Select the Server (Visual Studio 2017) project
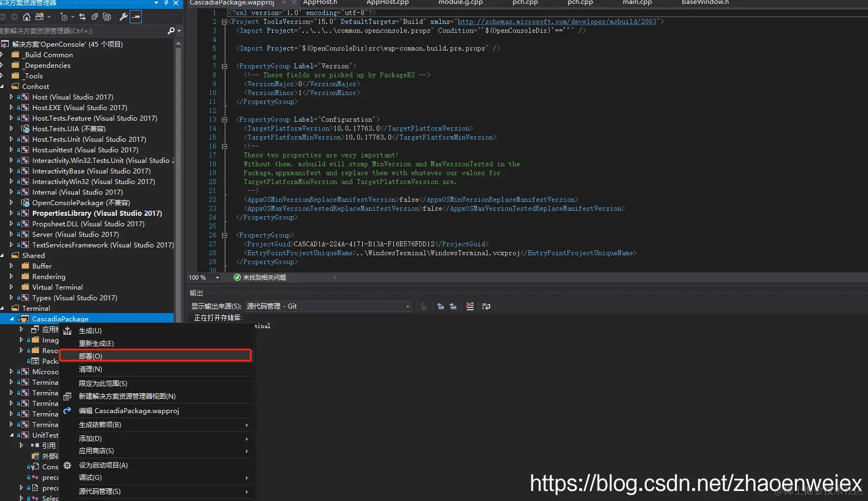868x501 pixels. point(75,235)
